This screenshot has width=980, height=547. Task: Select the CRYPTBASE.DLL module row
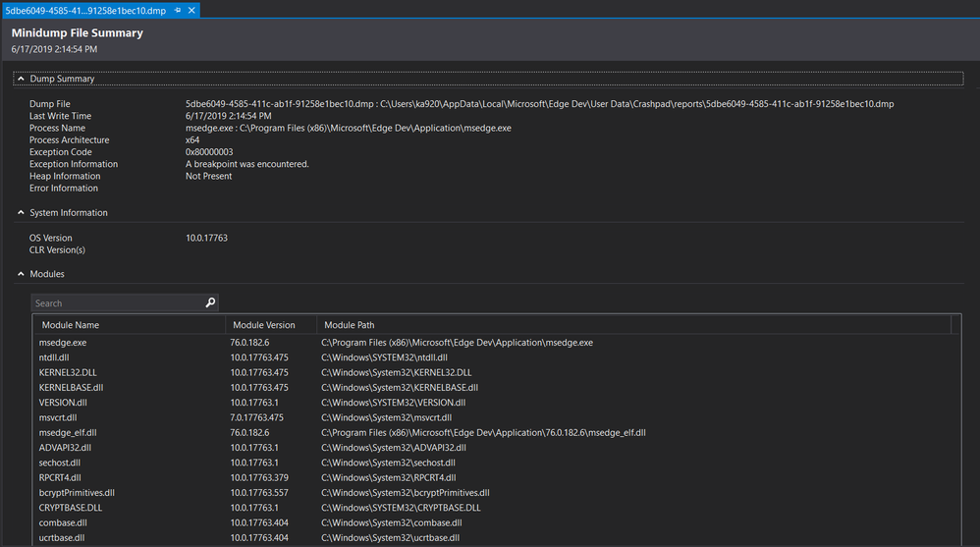click(x=496, y=508)
